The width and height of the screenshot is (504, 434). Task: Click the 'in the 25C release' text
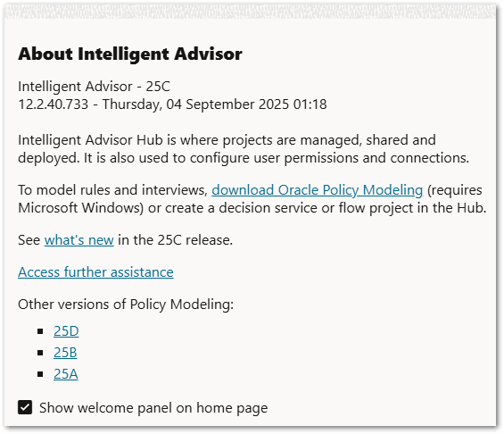[x=175, y=240]
